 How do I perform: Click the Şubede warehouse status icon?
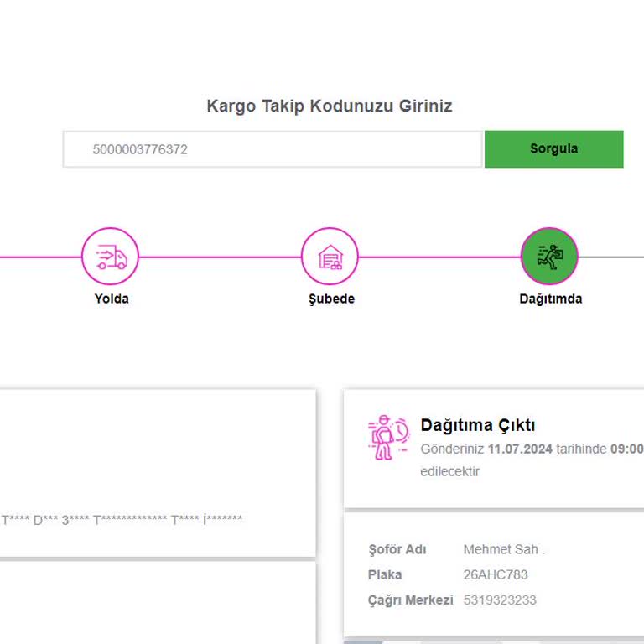click(330, 257)
